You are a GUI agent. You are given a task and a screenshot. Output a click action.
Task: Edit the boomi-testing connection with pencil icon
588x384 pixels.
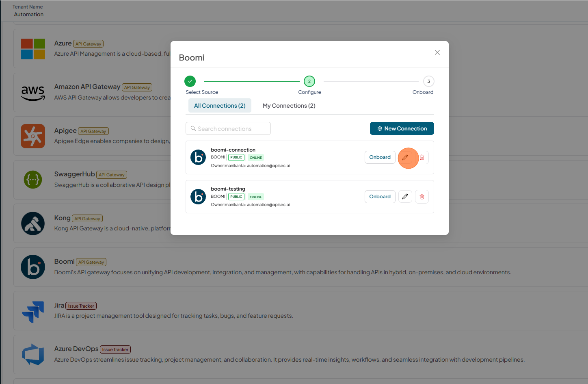(405, 197)
